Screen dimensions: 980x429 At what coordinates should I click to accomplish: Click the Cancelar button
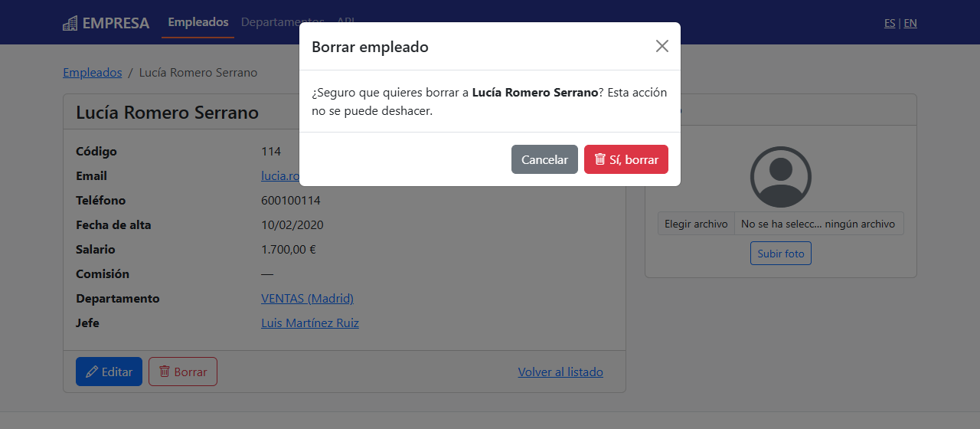point(544,159)
